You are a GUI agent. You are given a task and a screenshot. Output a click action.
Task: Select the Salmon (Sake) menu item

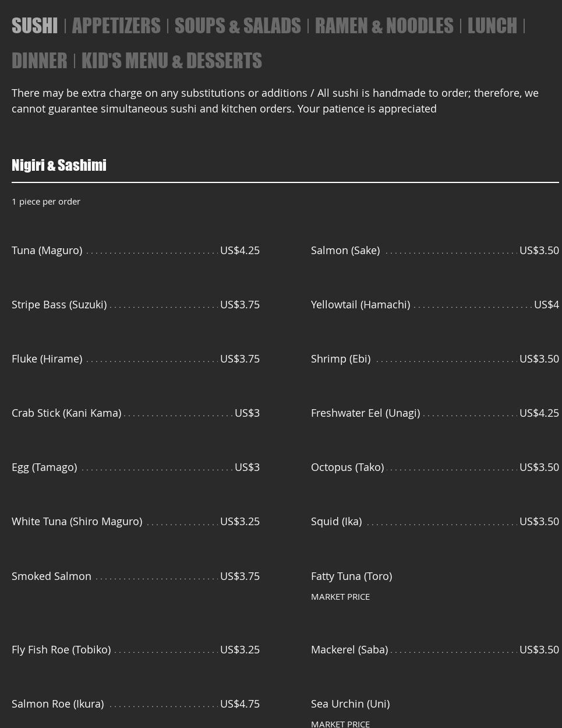tap(345, 250)
